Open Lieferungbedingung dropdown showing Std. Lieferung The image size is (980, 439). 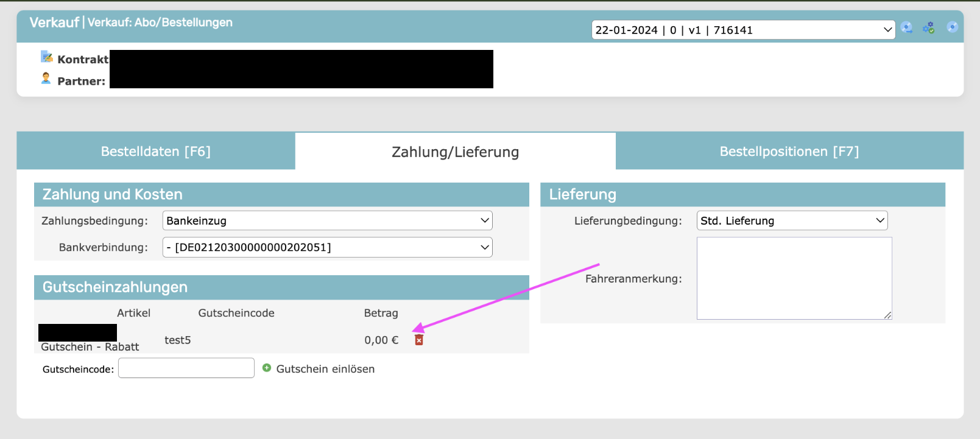pyautogui.click(x=792, y=220)
